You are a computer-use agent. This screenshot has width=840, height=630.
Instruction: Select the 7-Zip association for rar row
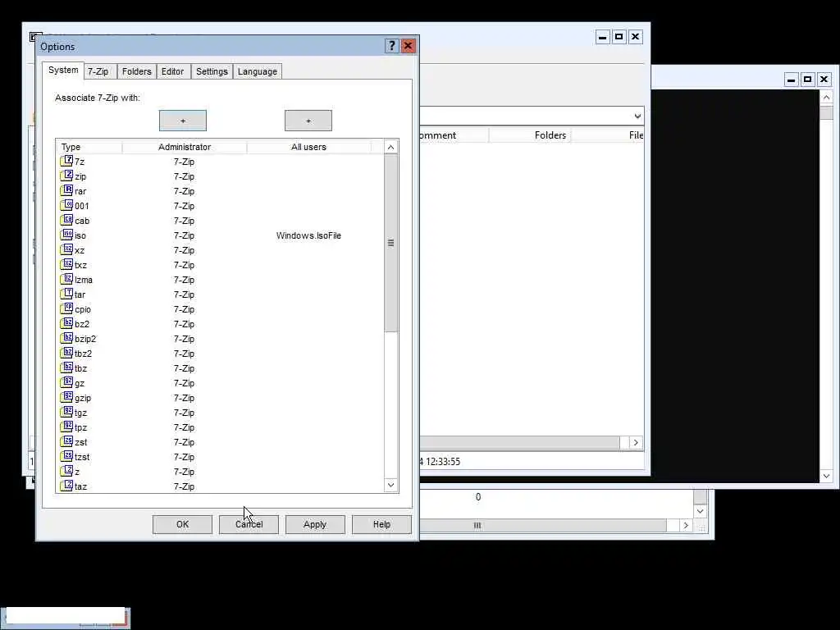coord(184,191)
